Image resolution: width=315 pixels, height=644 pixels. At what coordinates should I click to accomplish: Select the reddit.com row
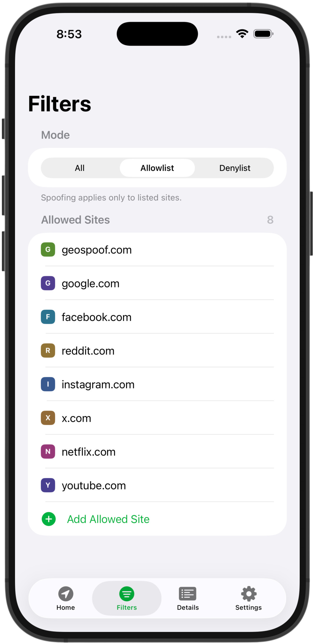pyautogui.click(x=157, y=351)
